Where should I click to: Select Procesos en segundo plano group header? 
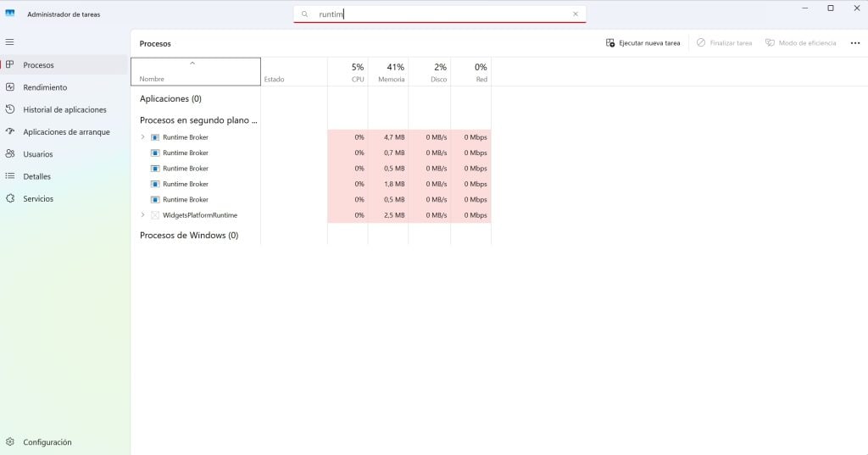tap(198, 120)
